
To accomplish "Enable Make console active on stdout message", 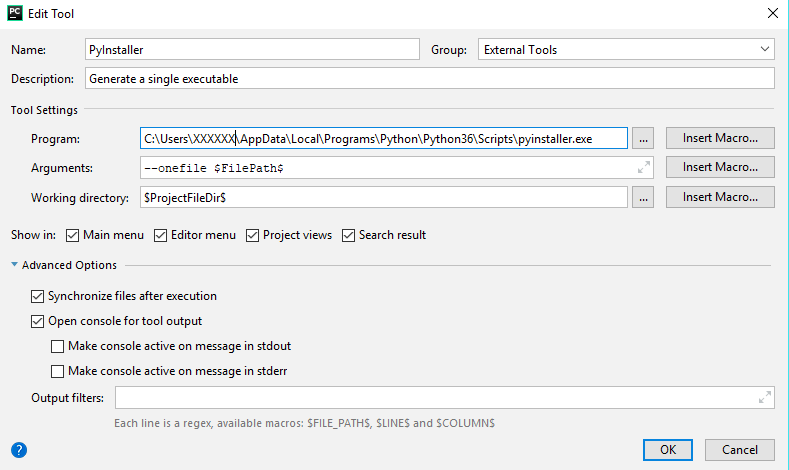I will point(58,346).
